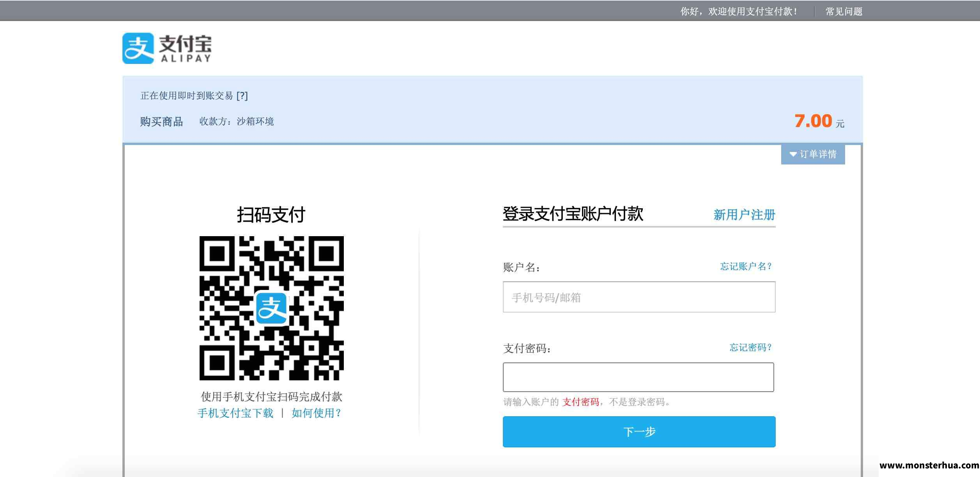Open 新用户注册 registration link
980x477 pixels.
click(x=744, y=215)
